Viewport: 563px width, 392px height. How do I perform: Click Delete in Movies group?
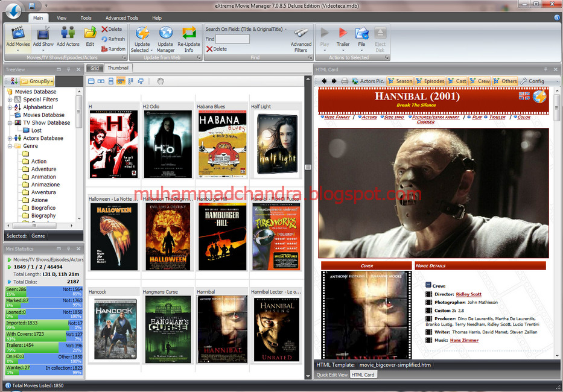(x=112, y=29)
